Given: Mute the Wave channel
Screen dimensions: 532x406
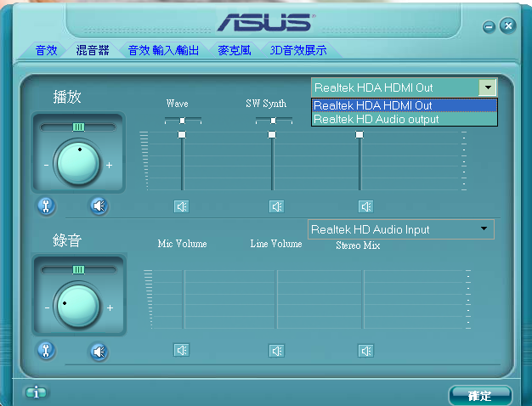Looking at the screenshot, I should pos(182,206).
